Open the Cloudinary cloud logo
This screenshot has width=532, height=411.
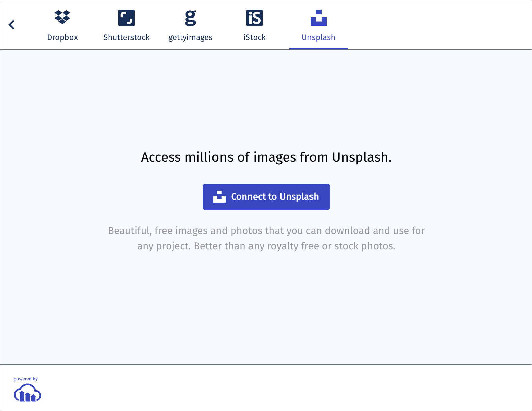(28, 393)
